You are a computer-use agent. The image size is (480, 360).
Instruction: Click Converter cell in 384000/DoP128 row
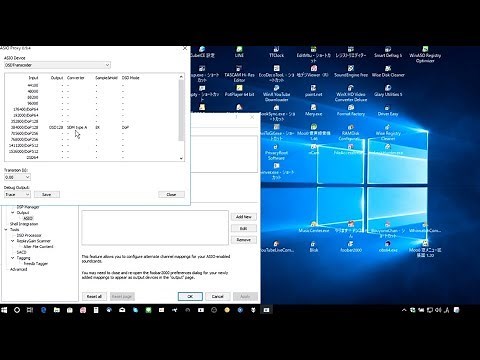[77, 127]
